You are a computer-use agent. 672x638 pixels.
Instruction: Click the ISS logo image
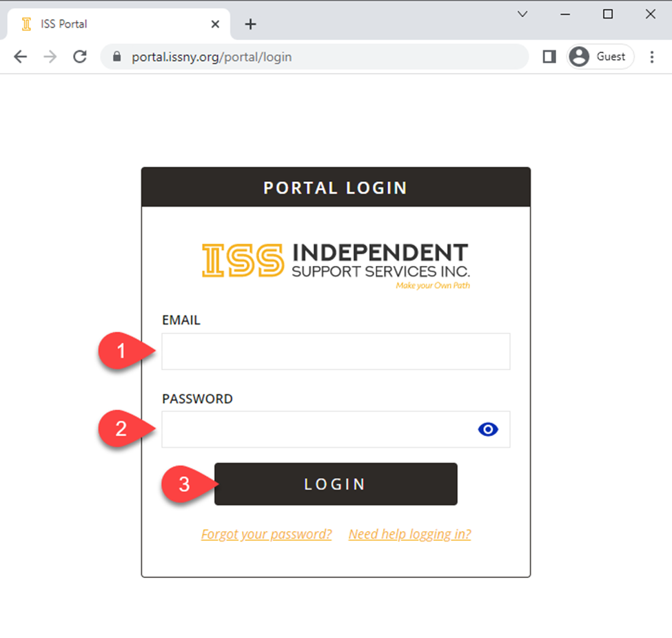point(336,265)
